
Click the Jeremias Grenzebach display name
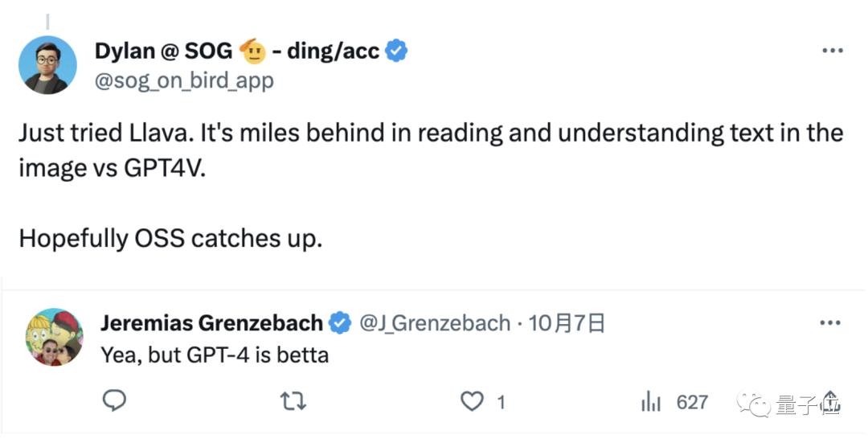(x=212, y=323)
